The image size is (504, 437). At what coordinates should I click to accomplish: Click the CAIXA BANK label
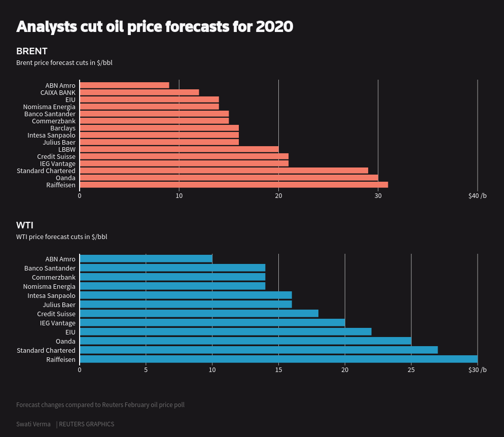[x=58, y=93]
